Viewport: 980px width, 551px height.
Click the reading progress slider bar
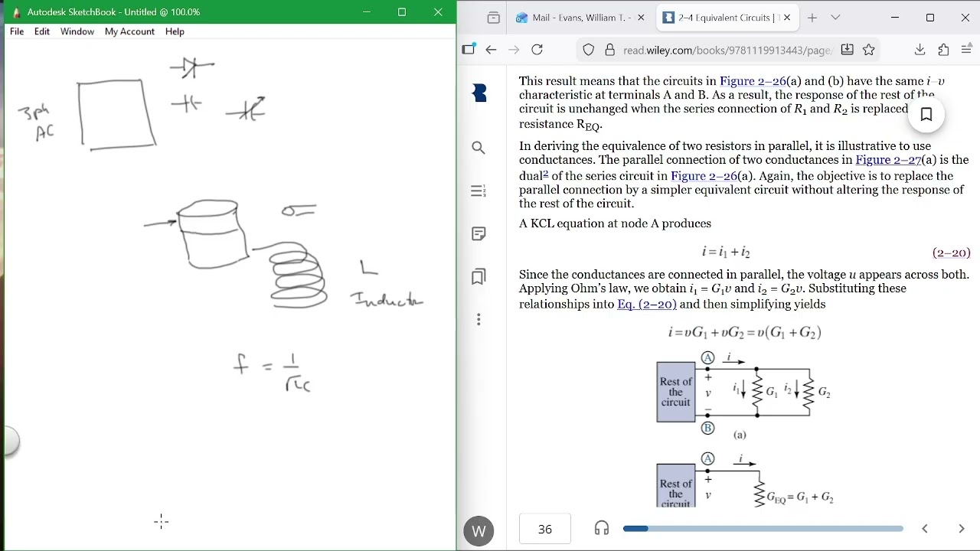pyautogui.click(x=763, y=528)
